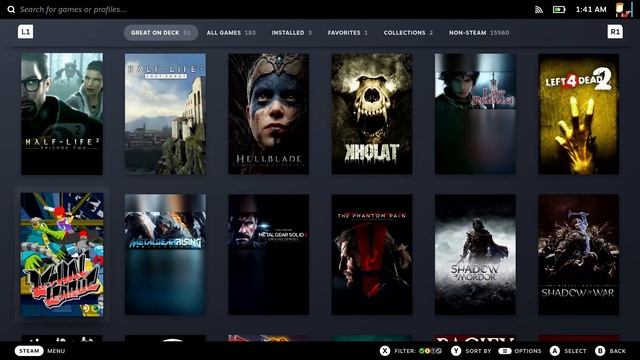Click the MENU label beside the Steam button

[56, 351]
